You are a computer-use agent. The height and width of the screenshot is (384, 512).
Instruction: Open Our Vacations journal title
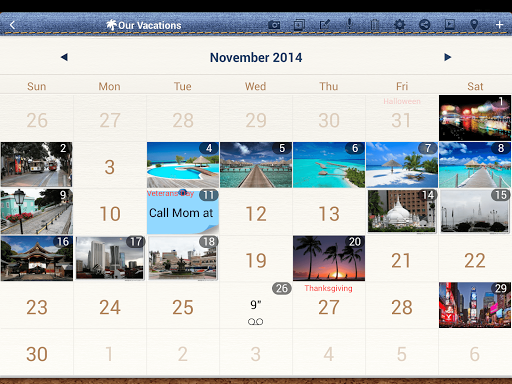point(144,25)
